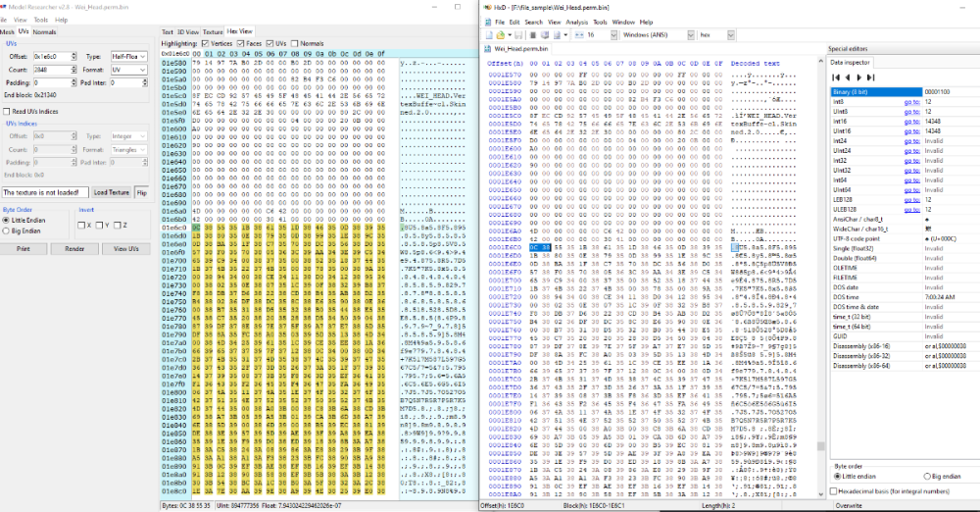Open the Windows (ANSI) encoding dropdown
Viewport: 980px width, 512px height.
pyautogui.click(x=691, y=35)
